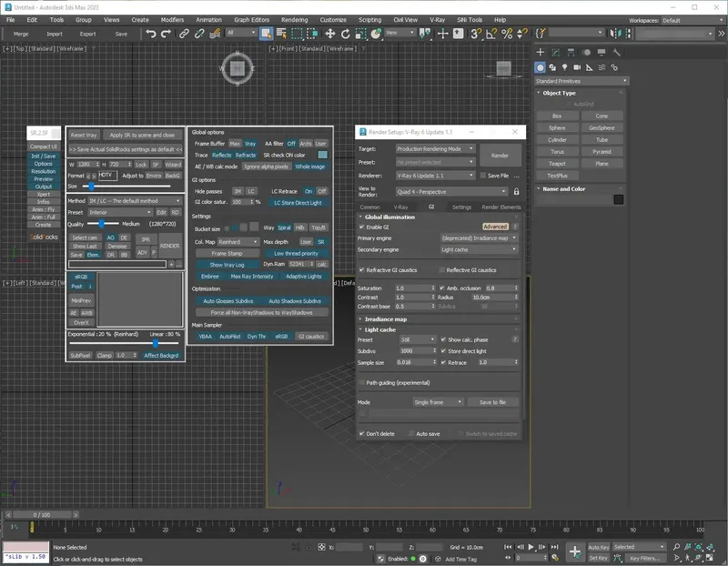Expand the Irradiance map rollout

tap(386, 319)
